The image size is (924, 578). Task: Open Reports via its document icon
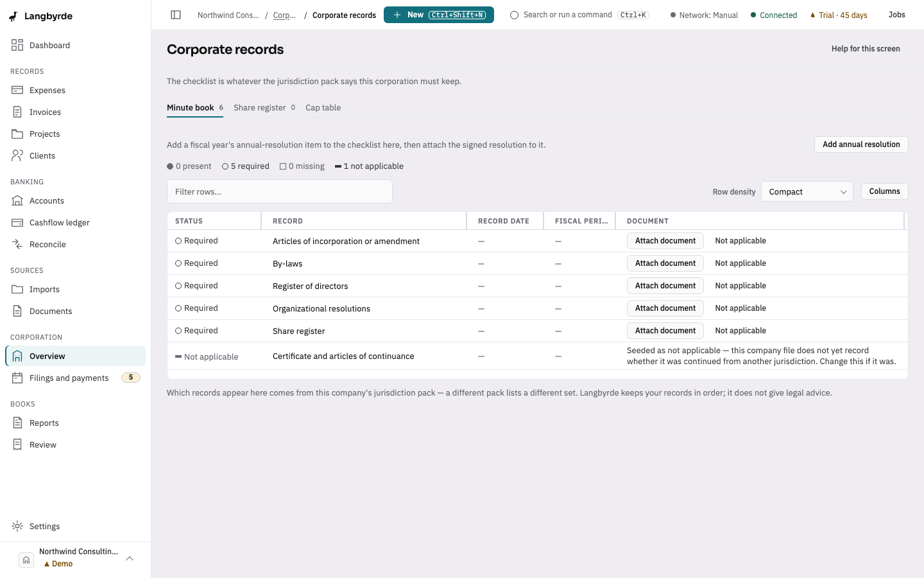[x=17, y=423]
